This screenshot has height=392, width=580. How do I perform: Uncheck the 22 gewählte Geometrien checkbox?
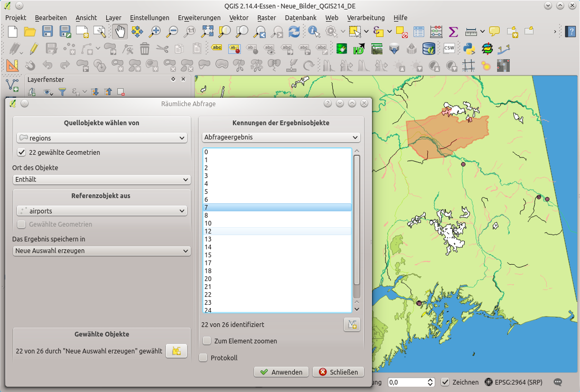(22, 152)
